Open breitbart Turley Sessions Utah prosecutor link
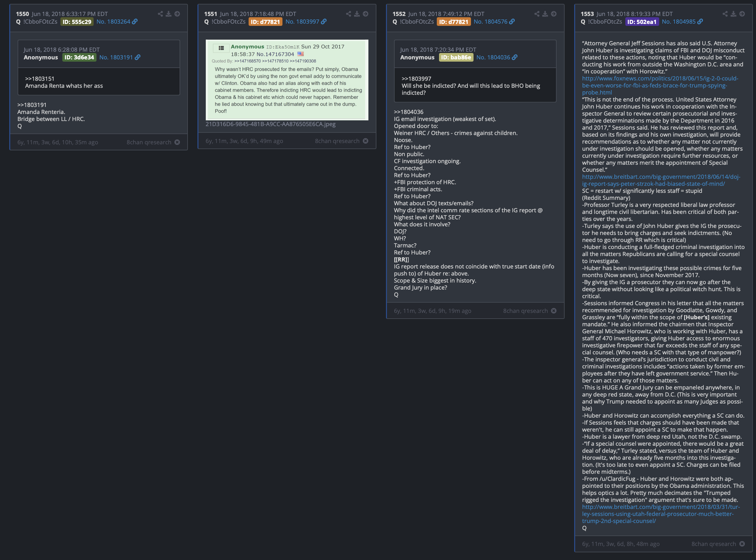This screenshot has height=560, width=756. pos(661,514)
